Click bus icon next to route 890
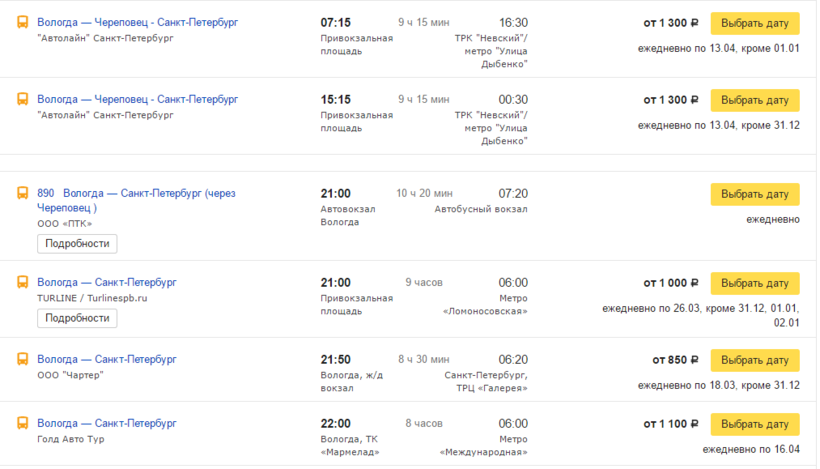 pyautogui.click(x=21, y=194)
